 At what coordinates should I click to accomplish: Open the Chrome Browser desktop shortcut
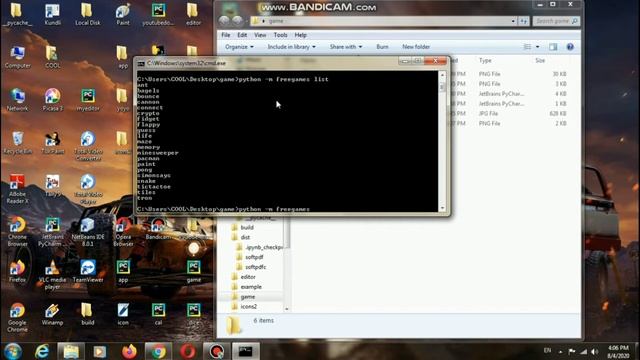[18, 232]
